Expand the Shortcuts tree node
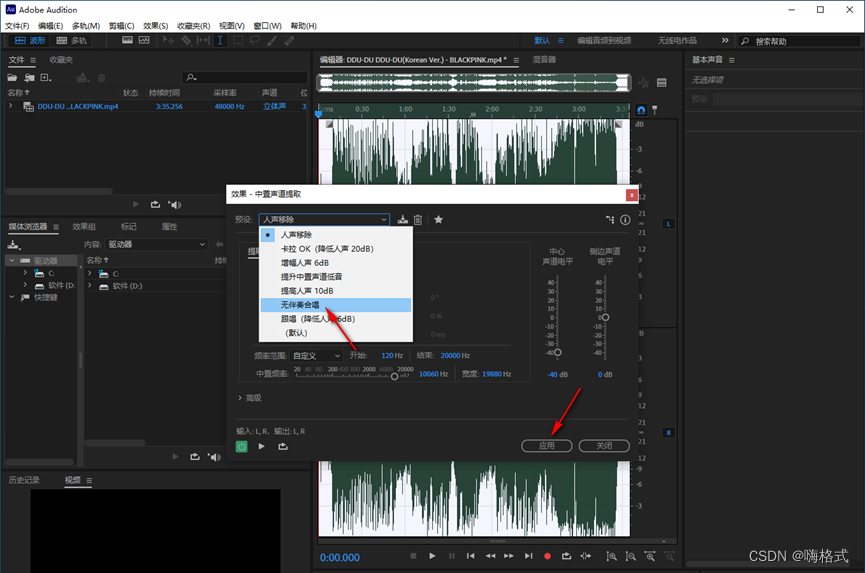The width and height of the screenshot is (865, 573). click(12, 297)
